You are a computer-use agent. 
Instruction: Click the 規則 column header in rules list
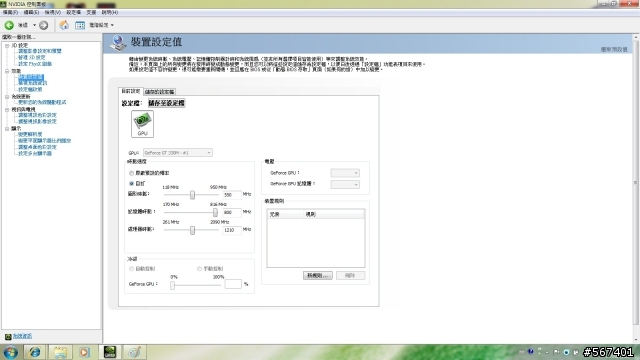point(333,214)
